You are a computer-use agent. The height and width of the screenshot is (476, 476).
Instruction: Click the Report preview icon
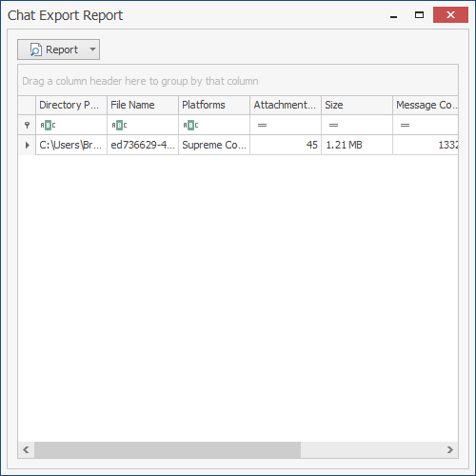tap(35, 50)
